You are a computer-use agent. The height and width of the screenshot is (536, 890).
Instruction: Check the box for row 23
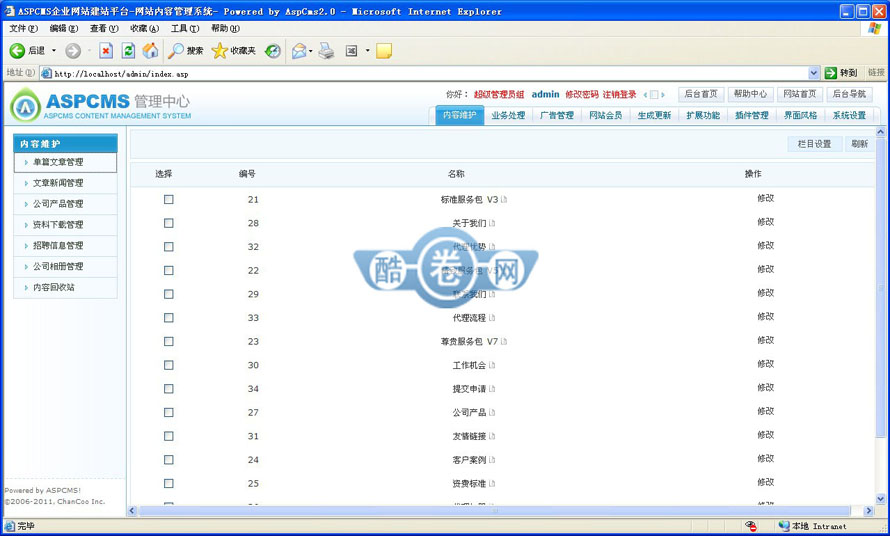tap(169, 341)
